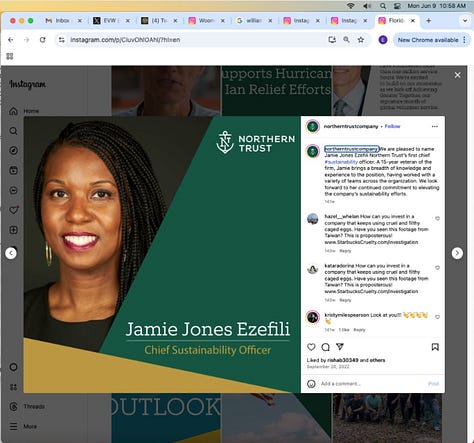474x443 pixels.
Task: Open a new browser tab
Action: click(x=428, y=21)
